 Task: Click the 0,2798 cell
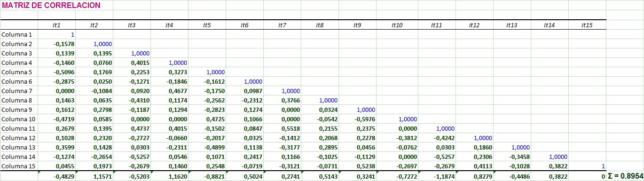point(94,110)
